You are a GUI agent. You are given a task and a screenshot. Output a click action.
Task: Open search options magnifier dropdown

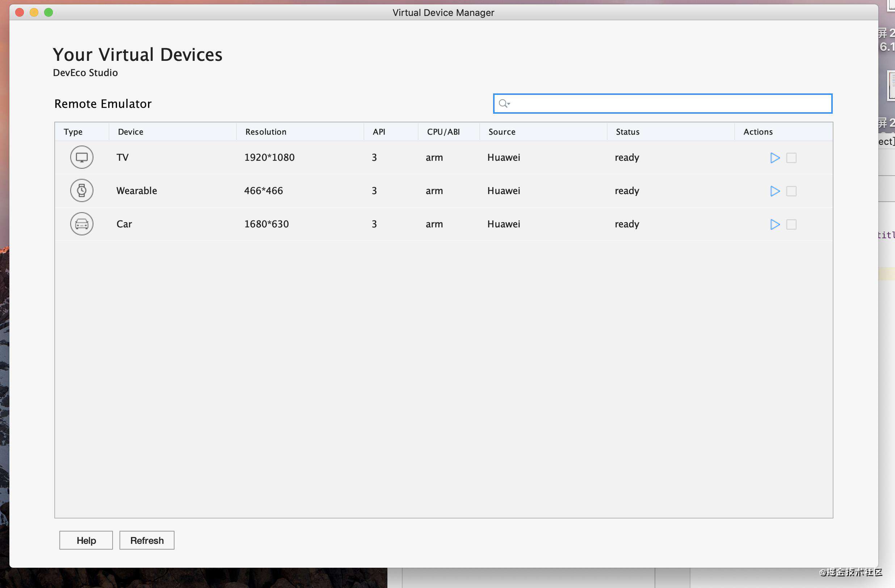click(504, 104)
